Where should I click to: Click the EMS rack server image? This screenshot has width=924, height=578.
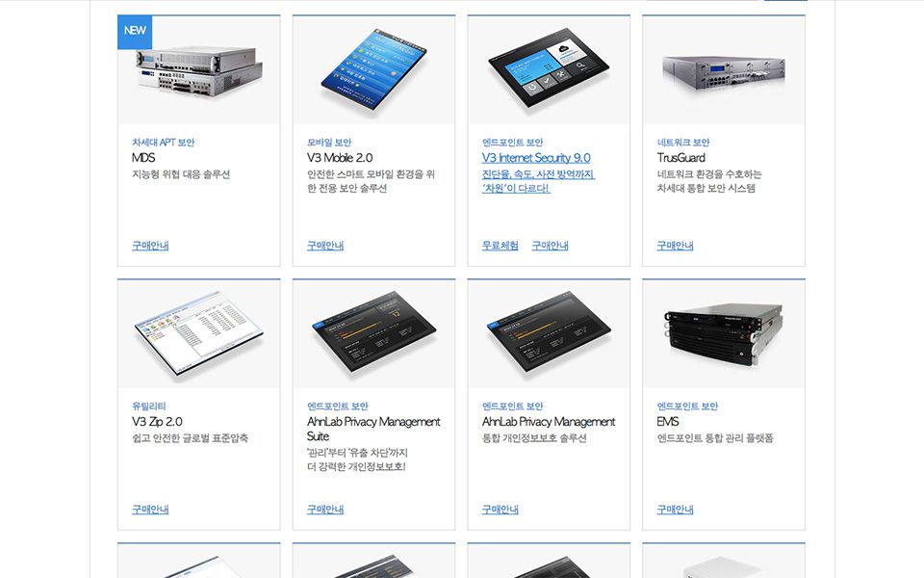point(724,334)
